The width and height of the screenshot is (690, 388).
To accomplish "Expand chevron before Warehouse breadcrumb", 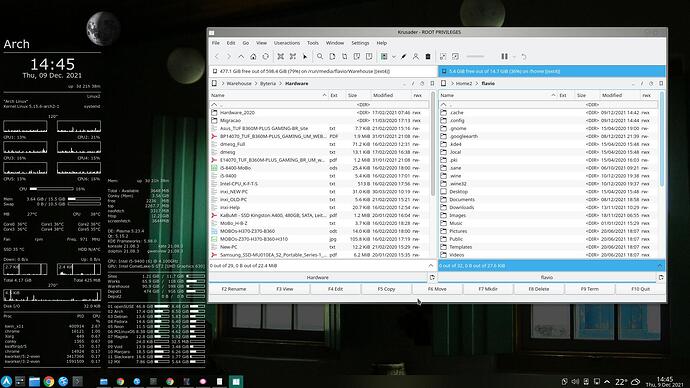I will tap(223, 84).
